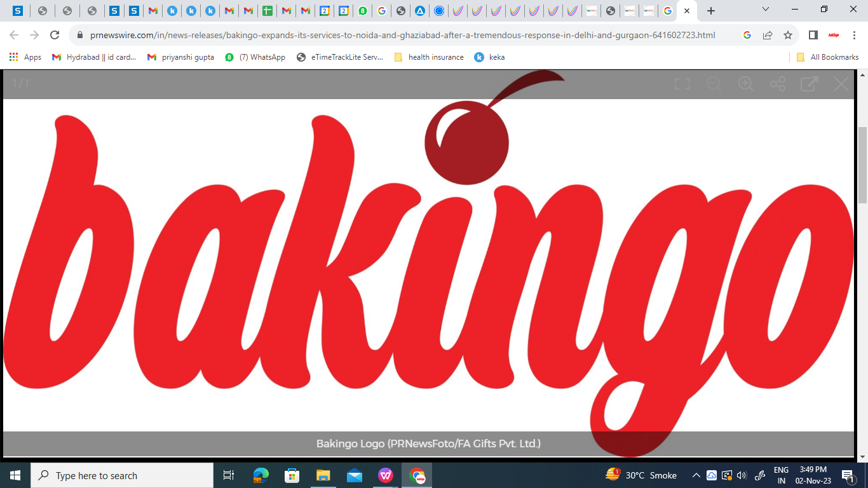Click the cloud sync tray icon
The image size is (868, 488).
pos(712,475)
